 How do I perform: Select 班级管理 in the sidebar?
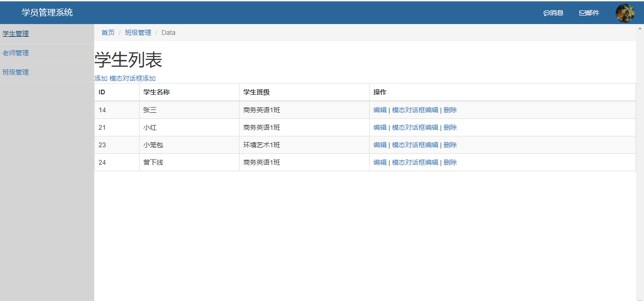coord(16,72)
